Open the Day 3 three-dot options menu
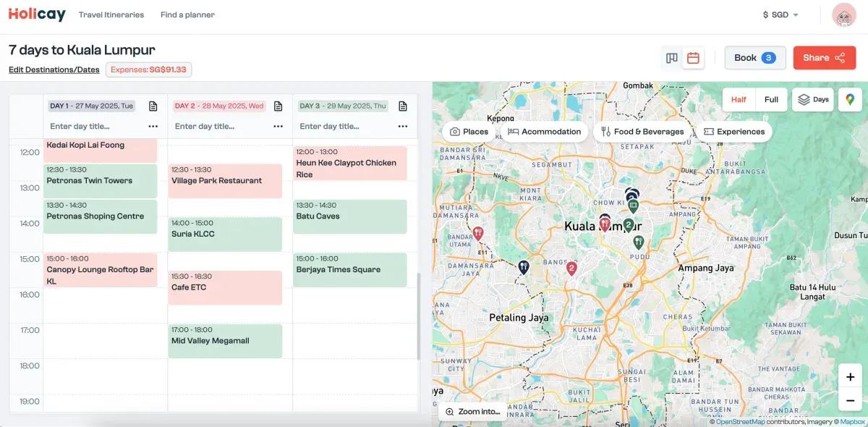 [x=403, y=126]
